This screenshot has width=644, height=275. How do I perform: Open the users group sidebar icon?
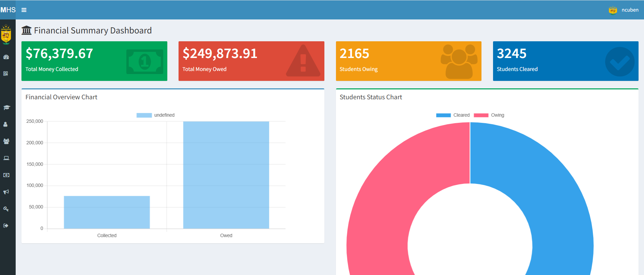tap(6, 141)
